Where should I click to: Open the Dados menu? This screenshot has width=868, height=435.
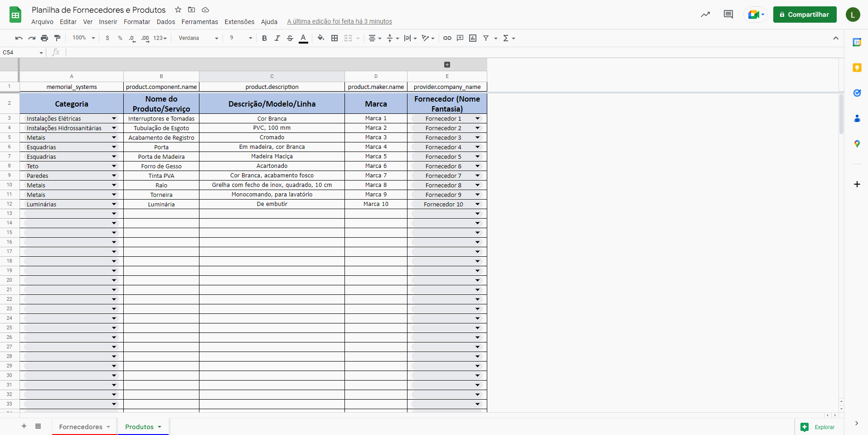[x=166, y=22]
